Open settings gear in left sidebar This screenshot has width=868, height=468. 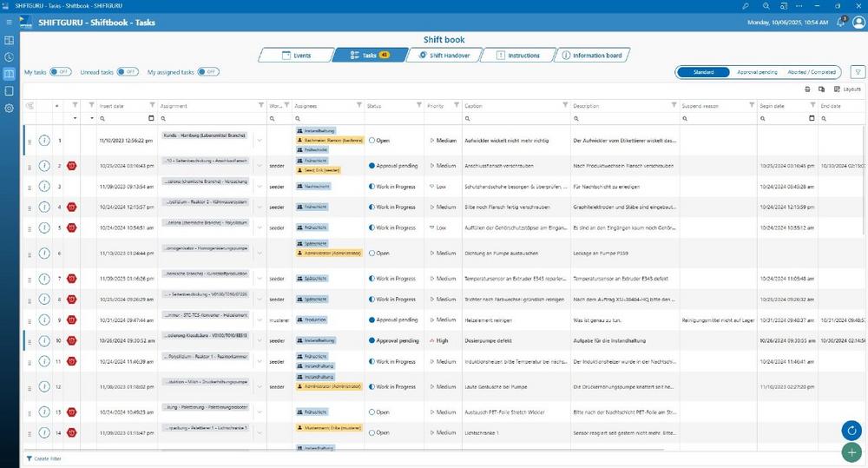click(x=9, y=108)
